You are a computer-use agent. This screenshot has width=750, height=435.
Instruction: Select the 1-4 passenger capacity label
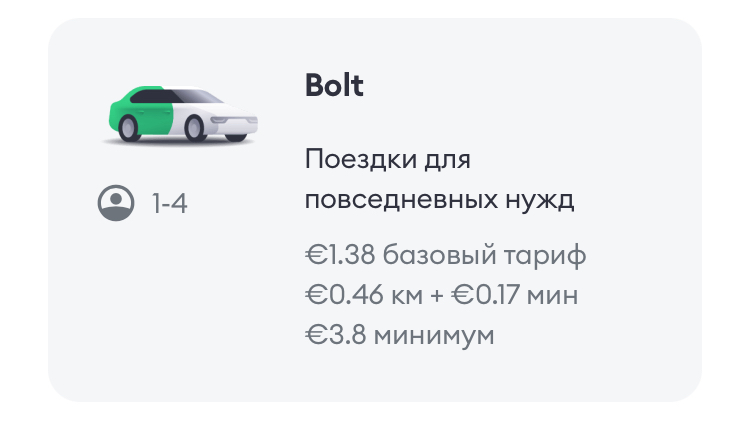point(169,203)
